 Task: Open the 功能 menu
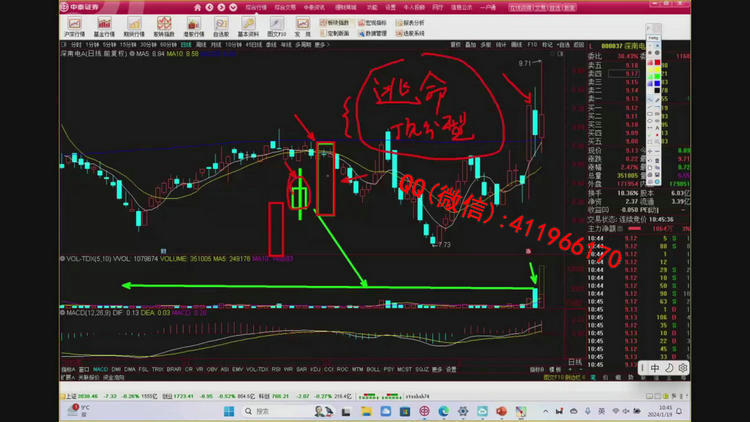372,8
